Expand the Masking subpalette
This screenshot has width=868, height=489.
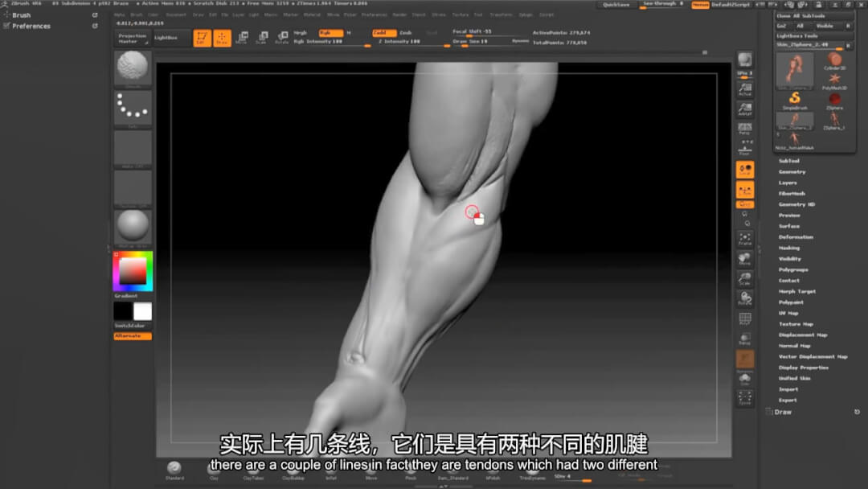(789, 248)
